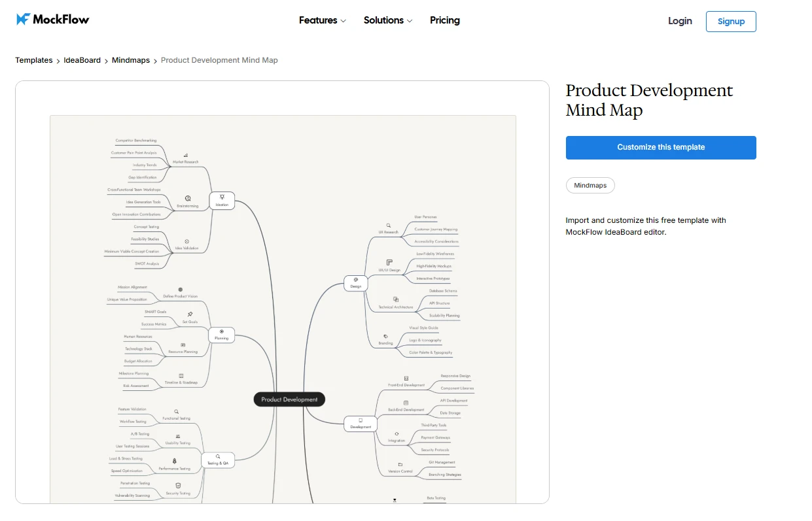812x521 pixels.
Task: Click the icon above Back-End Development
Action: [x=406, y=403]
